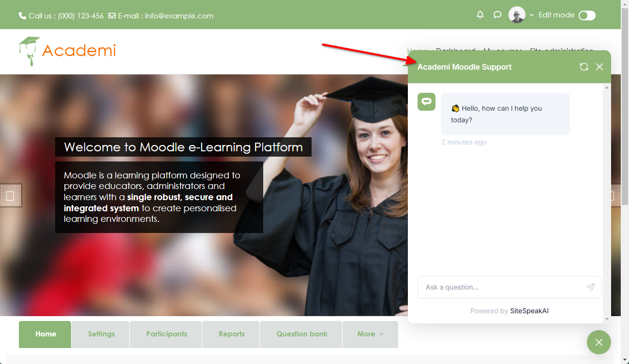Click the user profile avatar
This screenshot has height=364, width=629.
pos(517,15)
